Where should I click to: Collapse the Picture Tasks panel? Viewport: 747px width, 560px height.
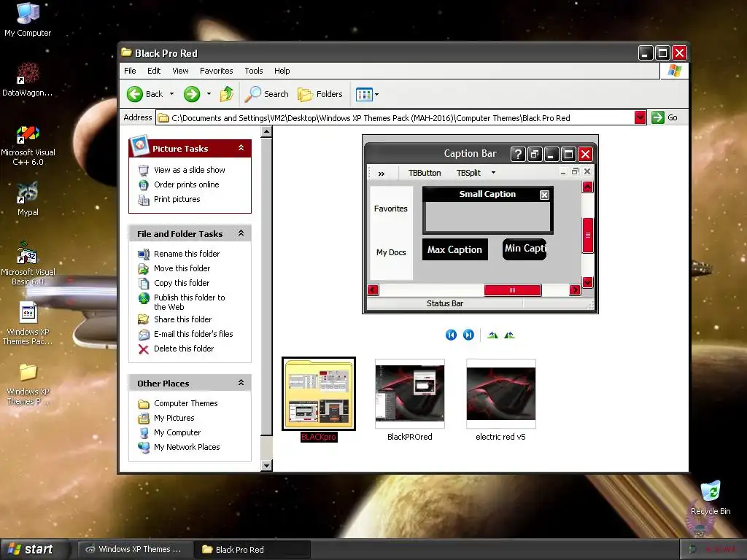pos(241,148)
